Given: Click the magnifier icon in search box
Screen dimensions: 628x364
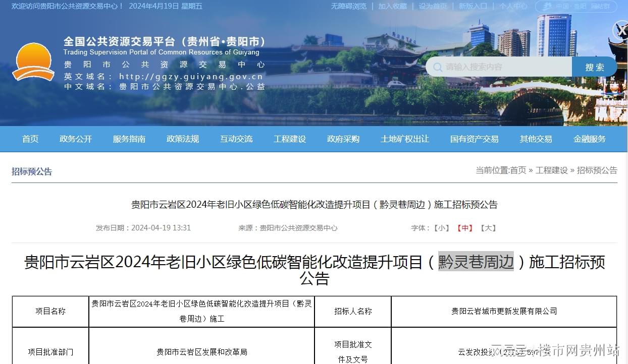Looking at the screenshot, I should [438, 67].
